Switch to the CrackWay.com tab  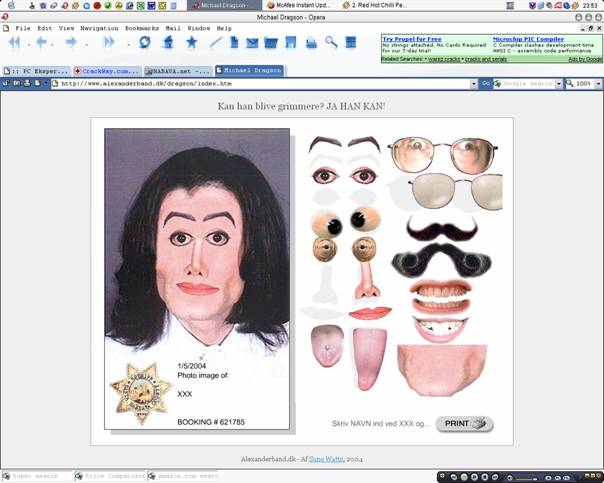tap(107, 71)
